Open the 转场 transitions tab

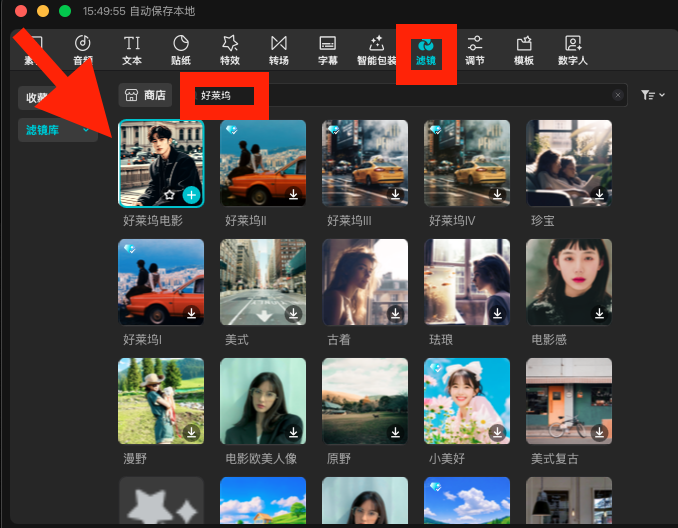[x=278, y=50]
